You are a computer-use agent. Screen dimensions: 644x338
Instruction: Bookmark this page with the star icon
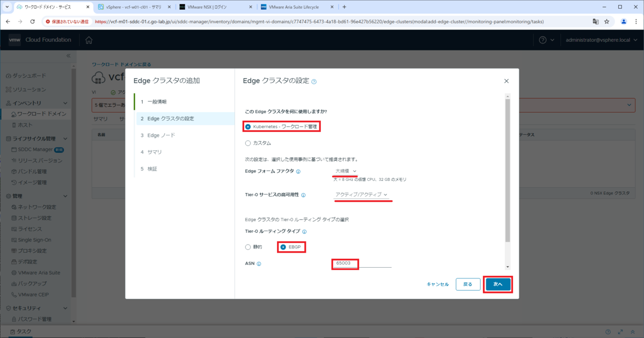pyautogui.click(x=606, y=21)
